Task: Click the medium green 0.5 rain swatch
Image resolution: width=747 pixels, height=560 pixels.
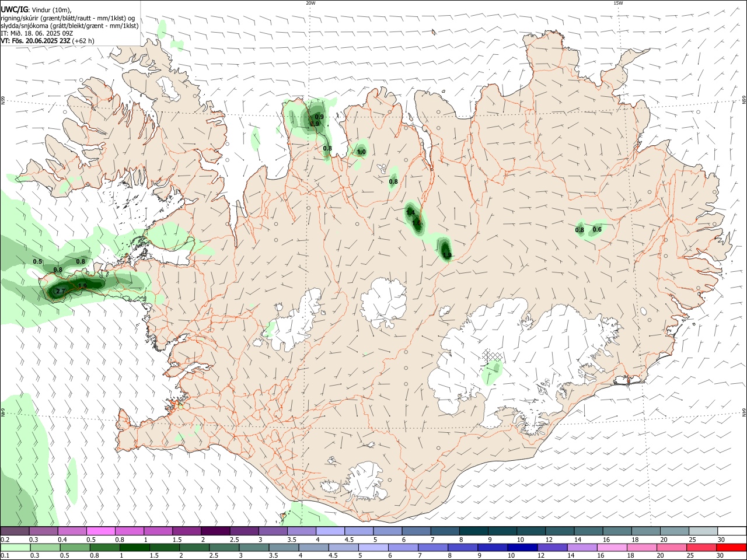Action: [75, 547]
